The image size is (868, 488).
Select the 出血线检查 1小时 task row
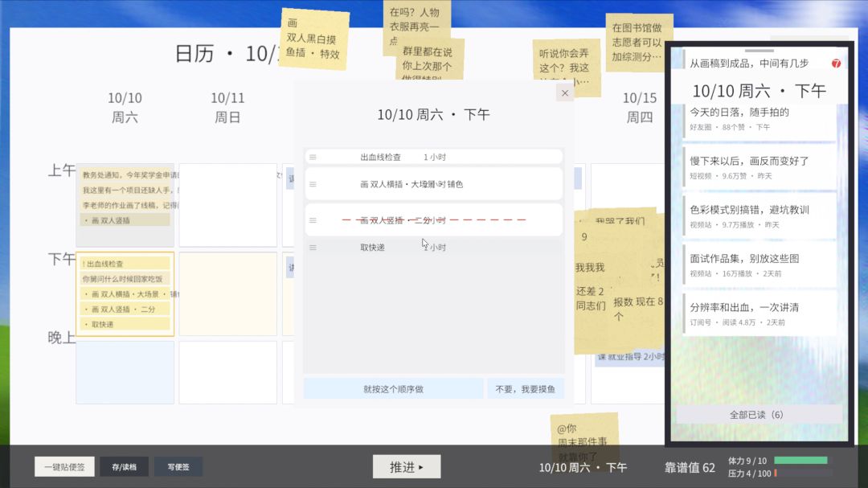tap(433, 158)
